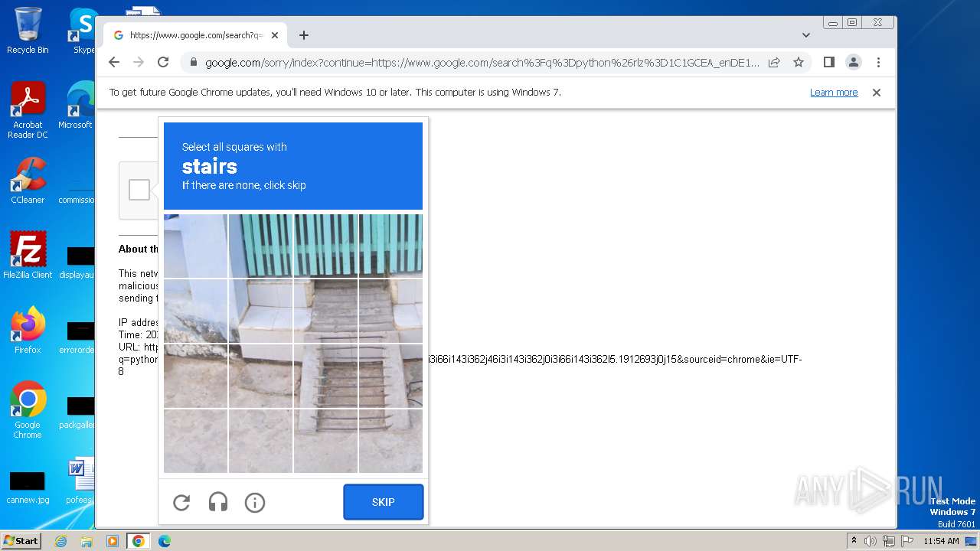
Task: Select top-row tile with green fence beside blue wall
Action: (x=260, y=246)
